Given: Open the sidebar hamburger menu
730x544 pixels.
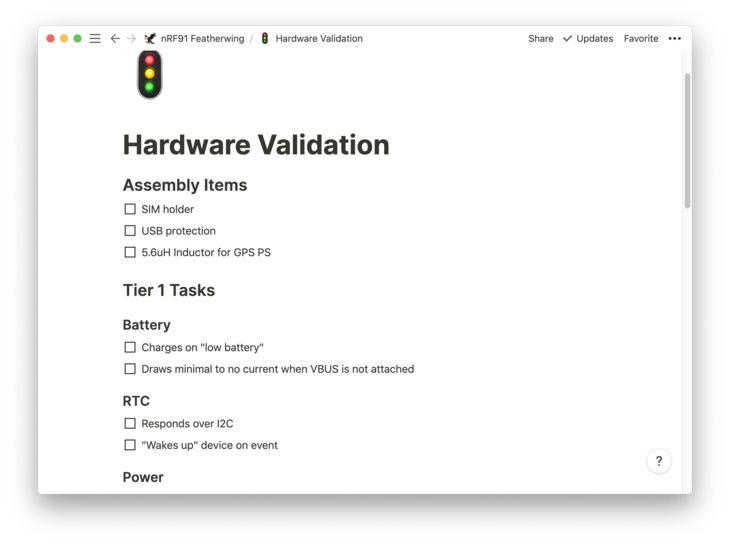Looking at the screenshot, I should tap(95, 39).
